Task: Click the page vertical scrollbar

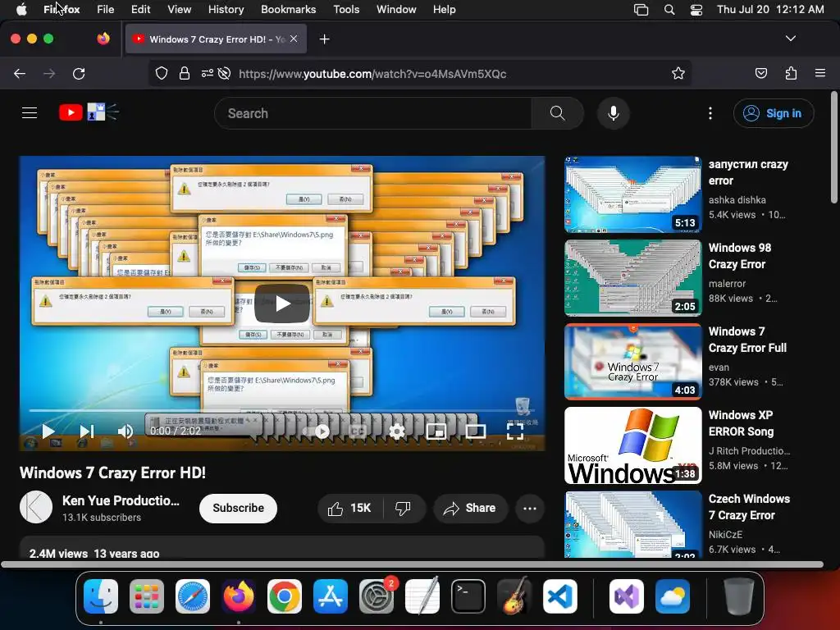Action: click(x=833, y=148)
